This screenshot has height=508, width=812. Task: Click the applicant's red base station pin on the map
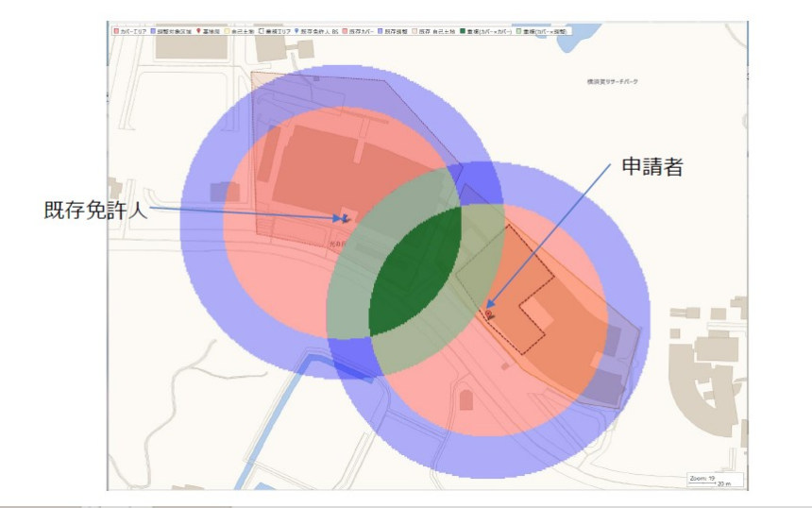click(488, 314)
